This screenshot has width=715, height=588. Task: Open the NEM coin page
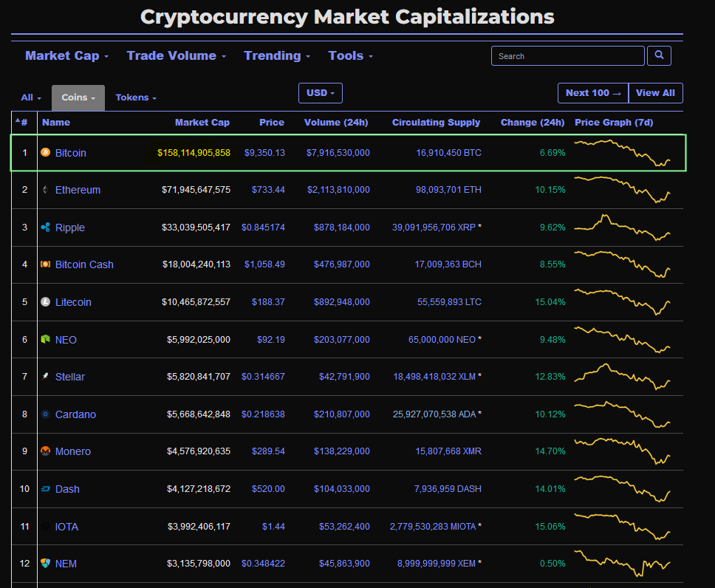coord(66,564)
